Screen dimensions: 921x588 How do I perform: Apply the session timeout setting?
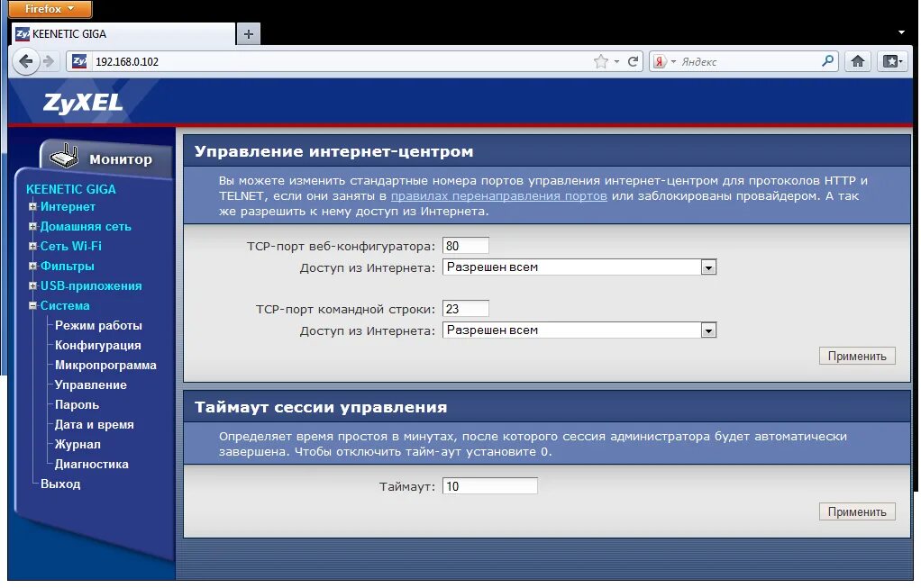[857, 511]
